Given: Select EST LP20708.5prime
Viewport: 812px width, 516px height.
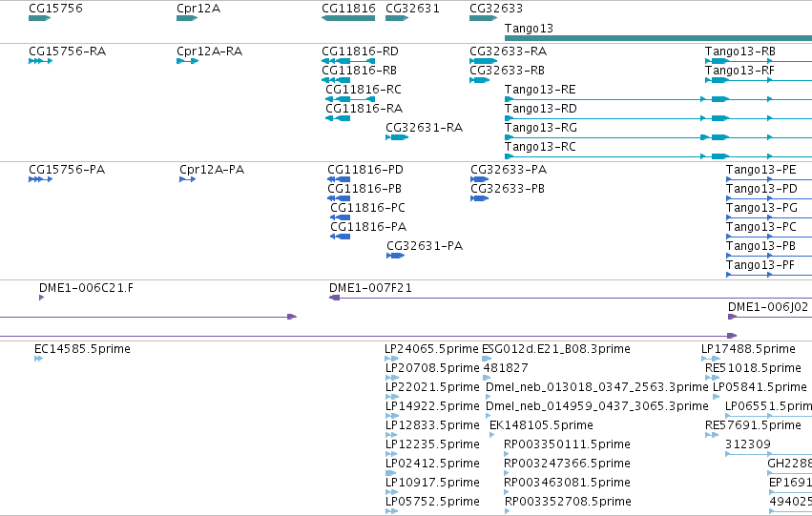Looking at the screenshot, I should pyautogui.click(x=432, y=368).
